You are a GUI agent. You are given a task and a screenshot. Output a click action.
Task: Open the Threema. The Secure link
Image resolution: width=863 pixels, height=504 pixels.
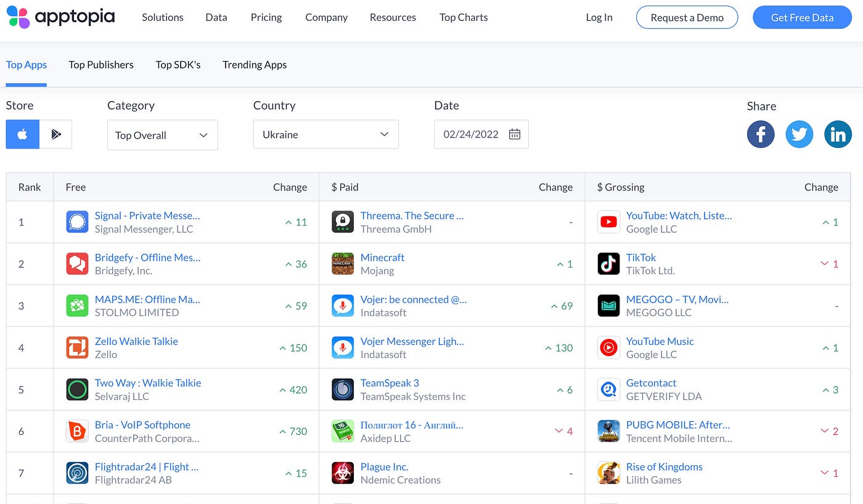pos(412,216)
